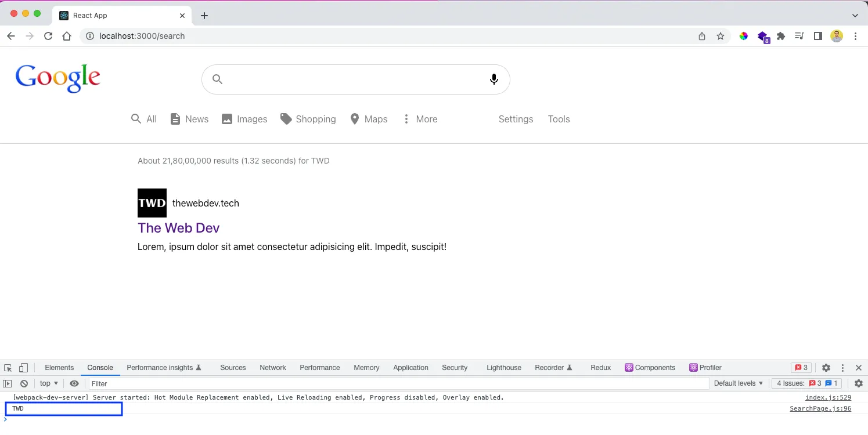
Task: Select the Shopping search option
Action: [308, 119]
